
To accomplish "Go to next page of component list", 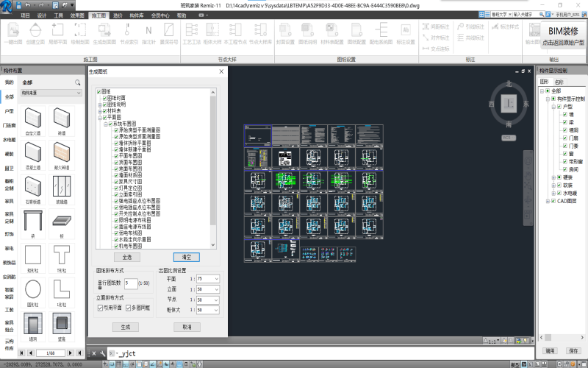I will click(x=70, y=353).
